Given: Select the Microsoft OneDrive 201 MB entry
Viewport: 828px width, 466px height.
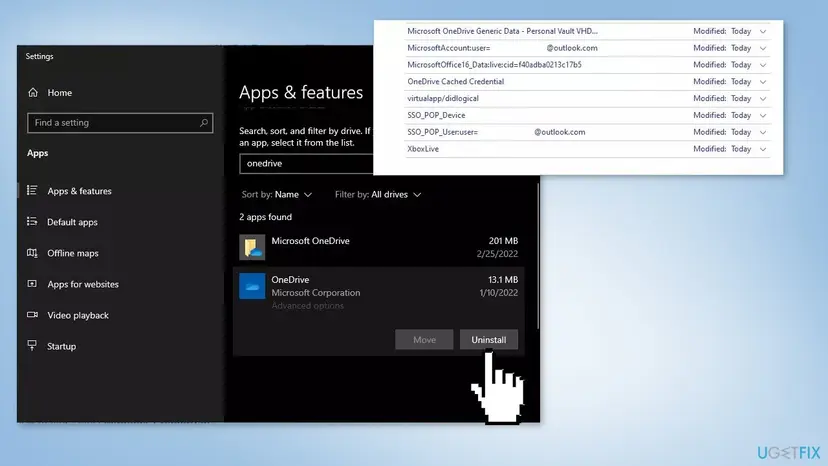Looking at the screenshot, I should point(379,247).
